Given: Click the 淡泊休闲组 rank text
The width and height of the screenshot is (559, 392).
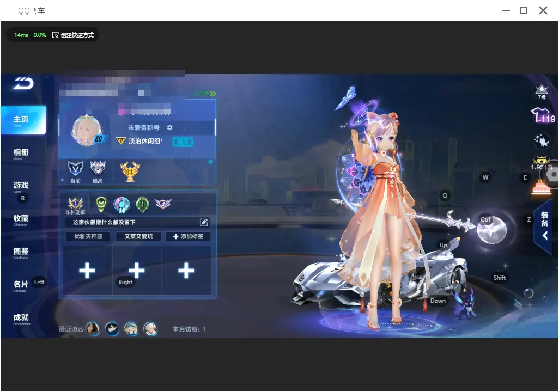Looking at the screenshot, I should (x=145, y=141).
